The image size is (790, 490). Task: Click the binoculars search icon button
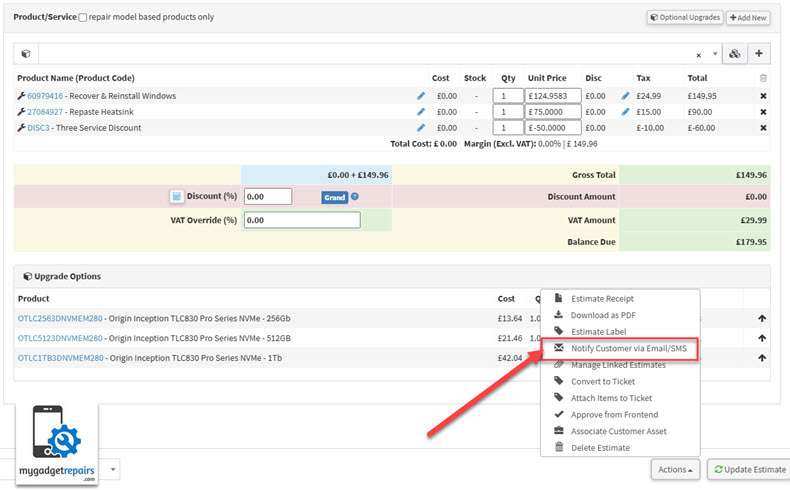pyautogui.click(x=735, y=53)
